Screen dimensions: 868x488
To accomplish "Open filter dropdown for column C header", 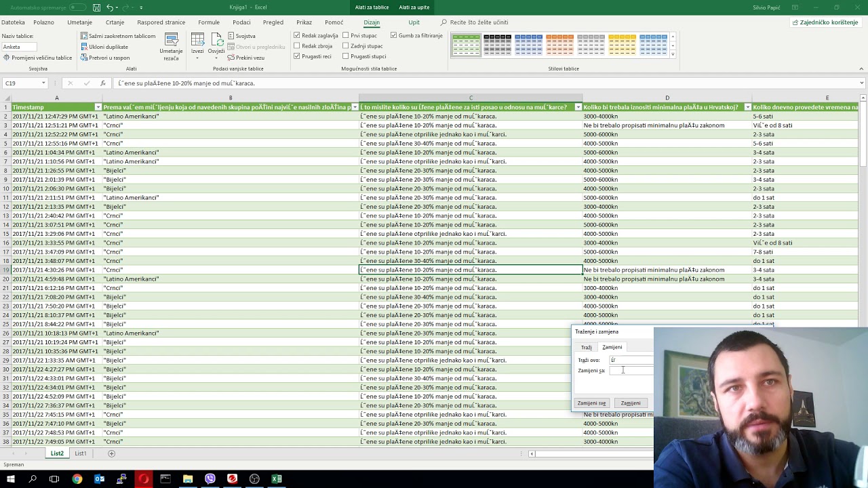I will (578, 107).
